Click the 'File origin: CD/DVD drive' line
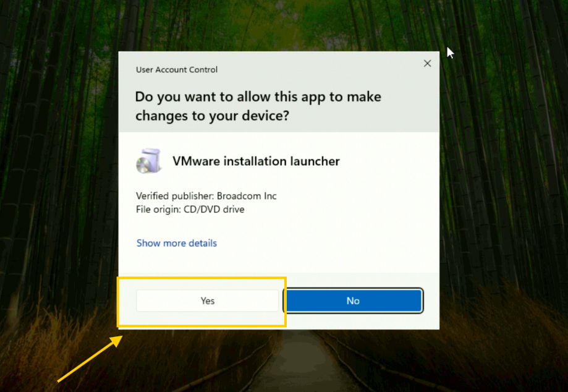The image size is (568, 392). pyautogui.click(x=190, y=210)
